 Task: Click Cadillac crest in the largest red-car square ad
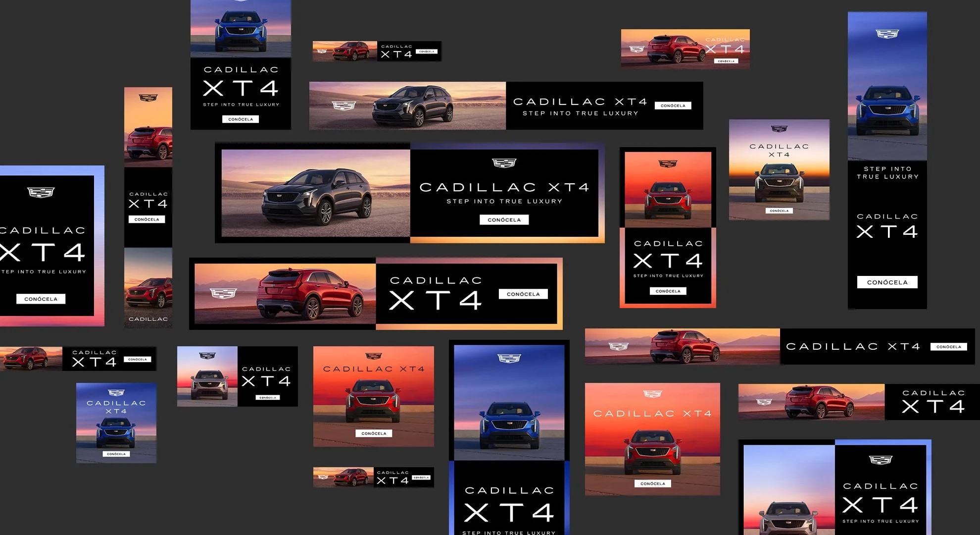coord(652,394)
